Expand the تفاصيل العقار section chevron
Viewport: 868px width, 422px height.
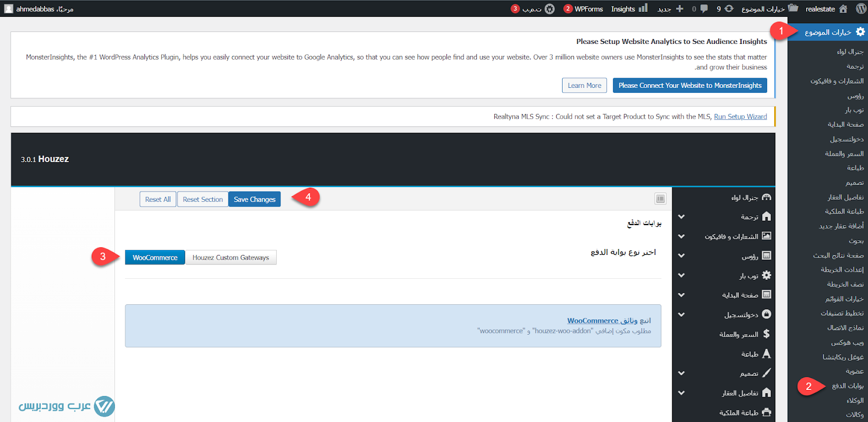pos(681,393)
